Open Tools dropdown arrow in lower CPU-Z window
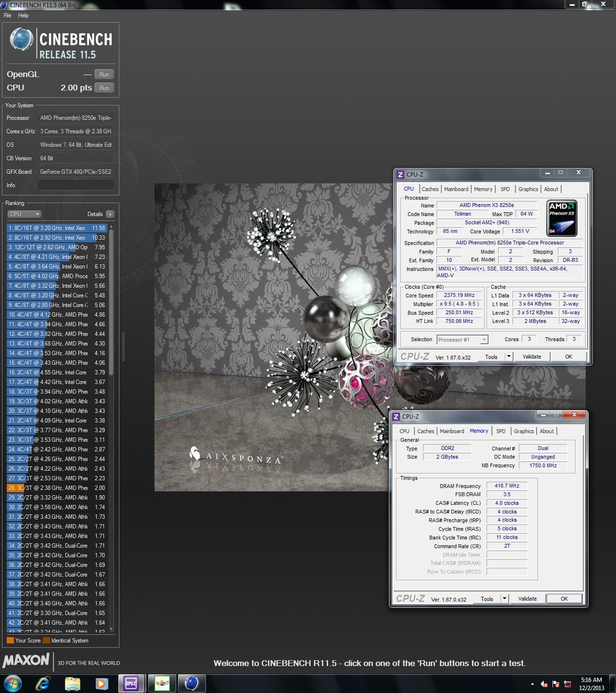The width and height of the screenshot is (616, 693). coord(504,599)
